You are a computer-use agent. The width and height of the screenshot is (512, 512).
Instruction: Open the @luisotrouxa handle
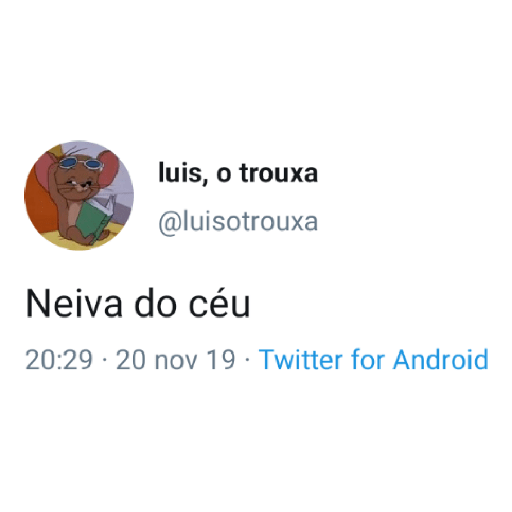238,222
